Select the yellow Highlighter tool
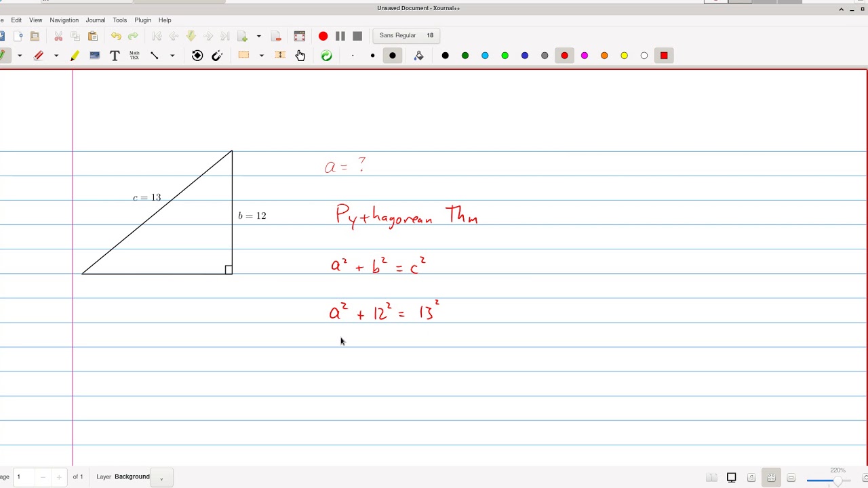Screen dimensions: 868x488 75,56
